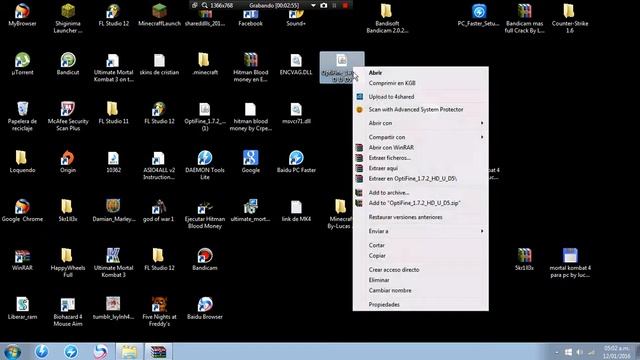Open the Bandicam recorder bar dropdown arrow

[x=313, y=5]
